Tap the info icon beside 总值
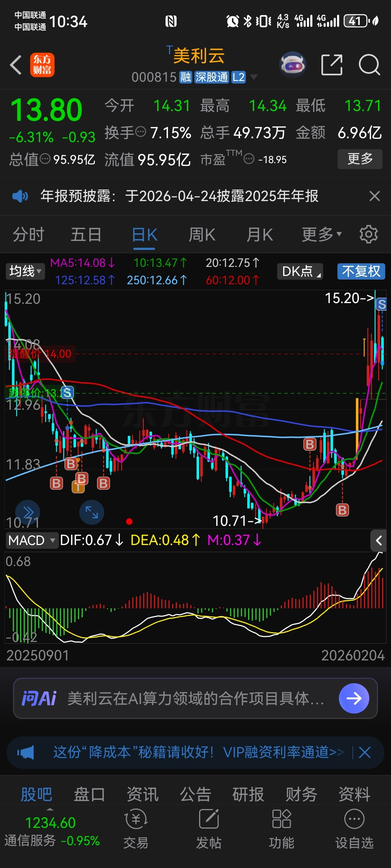The height and width of the screenshot is (868, 391). (x=45, y=159)
